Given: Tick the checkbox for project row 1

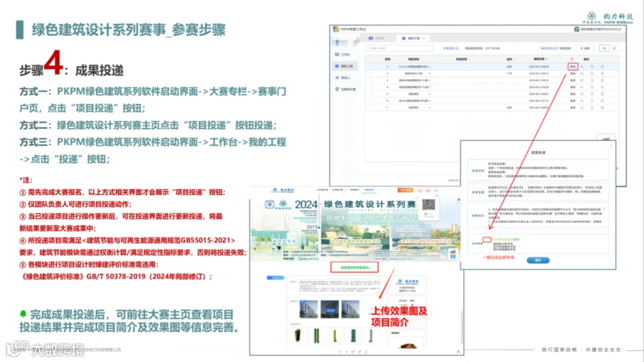Looking at the screenshot, I should (x=371, y=67).
